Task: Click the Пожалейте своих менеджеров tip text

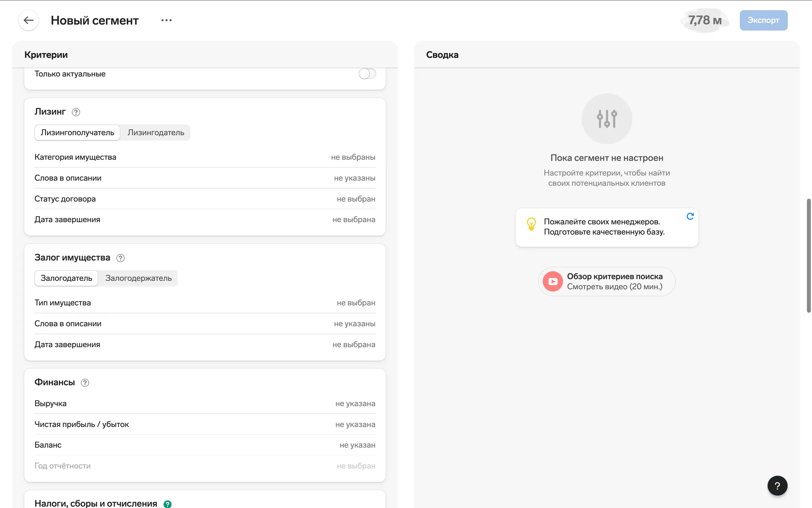Action: [604, 227]
